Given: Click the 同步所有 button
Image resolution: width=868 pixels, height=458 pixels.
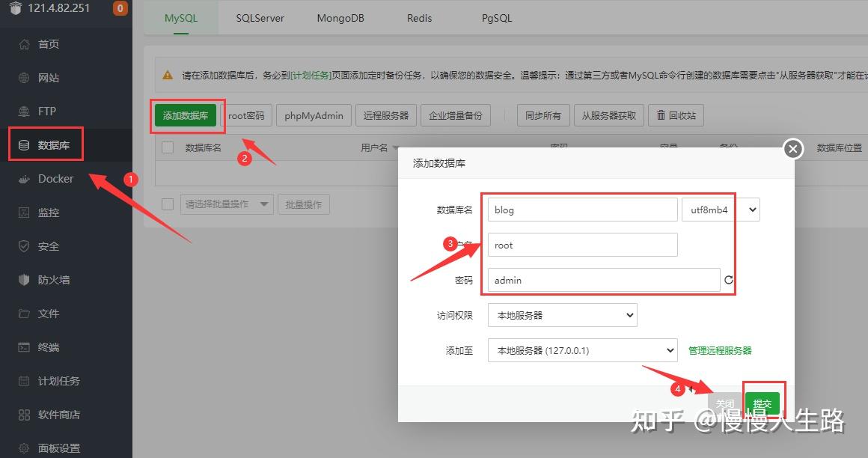Looking at the screenshot, I should click(543, 115).
